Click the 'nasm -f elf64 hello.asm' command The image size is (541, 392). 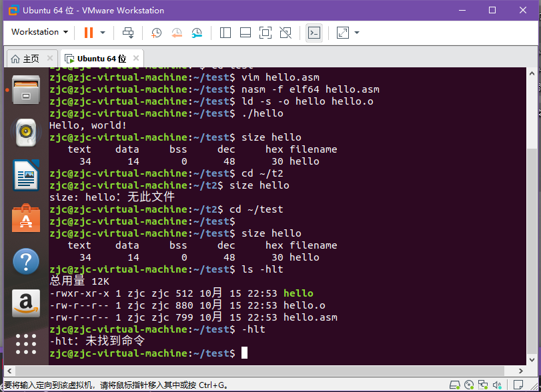tap(310, 89)
